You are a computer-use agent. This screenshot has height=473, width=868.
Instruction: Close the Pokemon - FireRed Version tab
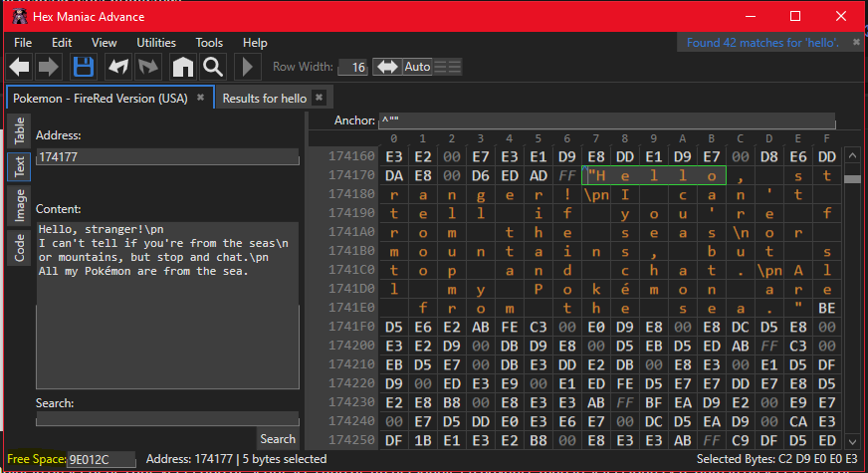(200, 98)
